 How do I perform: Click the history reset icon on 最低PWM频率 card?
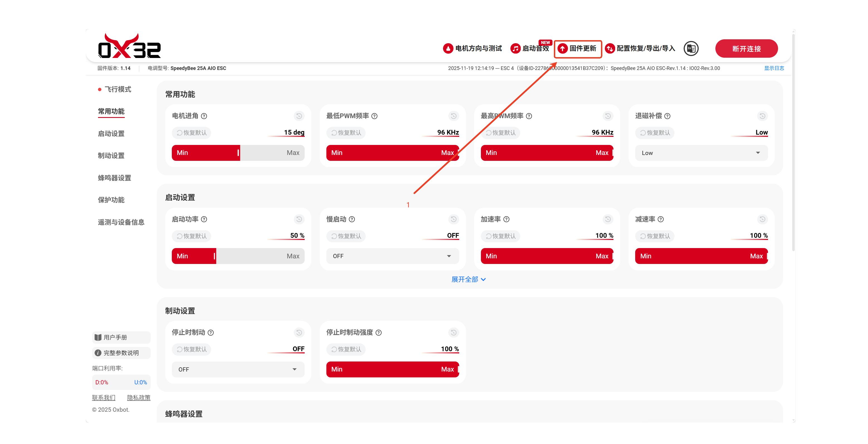click(454, 116)
